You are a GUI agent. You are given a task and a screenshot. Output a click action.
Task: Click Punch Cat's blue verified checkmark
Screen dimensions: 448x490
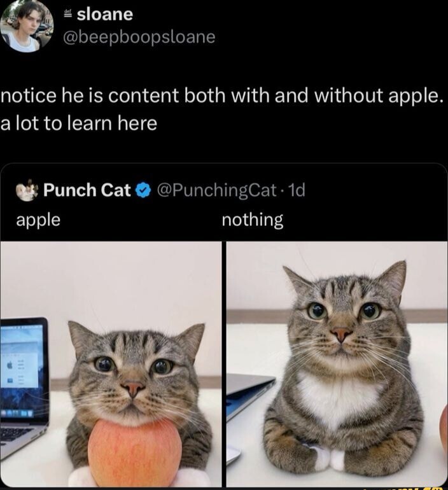pos(143,190)
